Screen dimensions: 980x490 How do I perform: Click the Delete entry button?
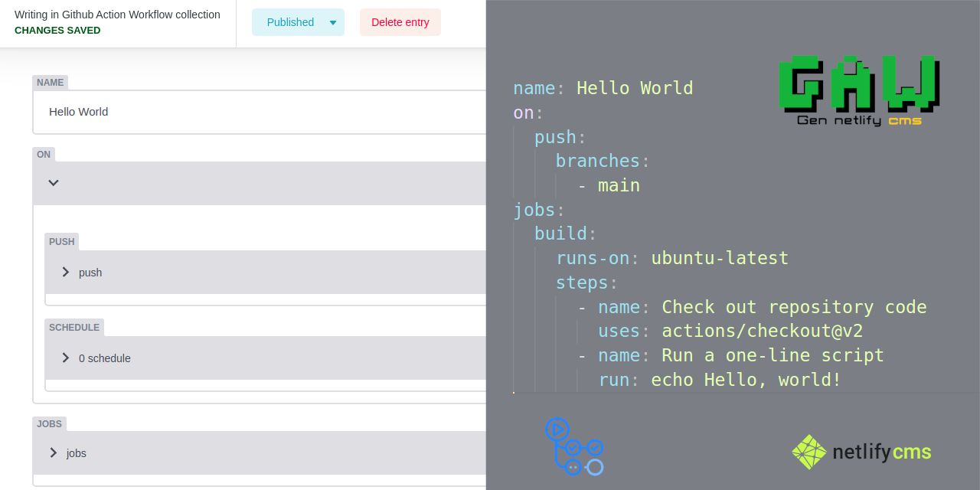coord(400,22)
